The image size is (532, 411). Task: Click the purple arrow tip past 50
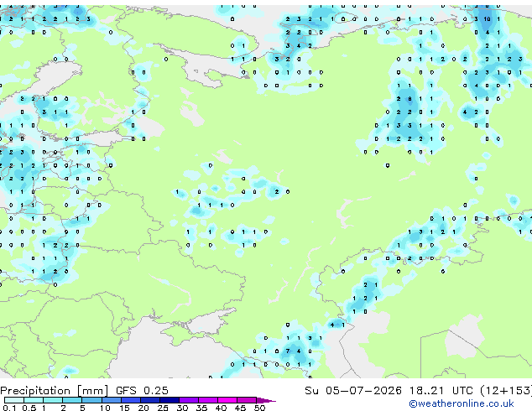pos(266,401)
